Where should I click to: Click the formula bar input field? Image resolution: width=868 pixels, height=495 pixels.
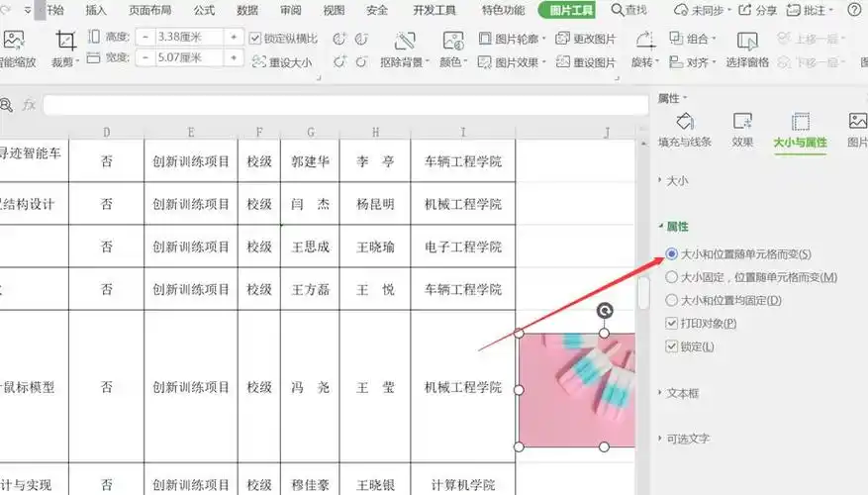click(346, 104)
